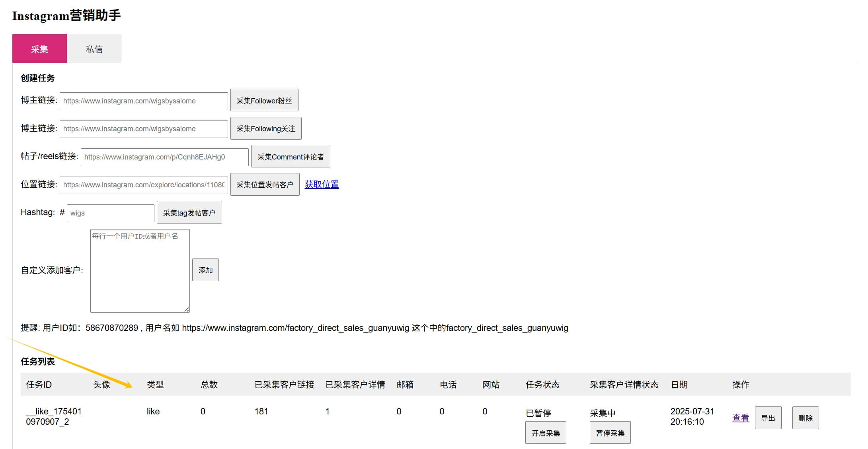The height and width of the screenshot is (449, 868).
Task: Click the date 2025-07-31 20:16:10
Action: 692,416
